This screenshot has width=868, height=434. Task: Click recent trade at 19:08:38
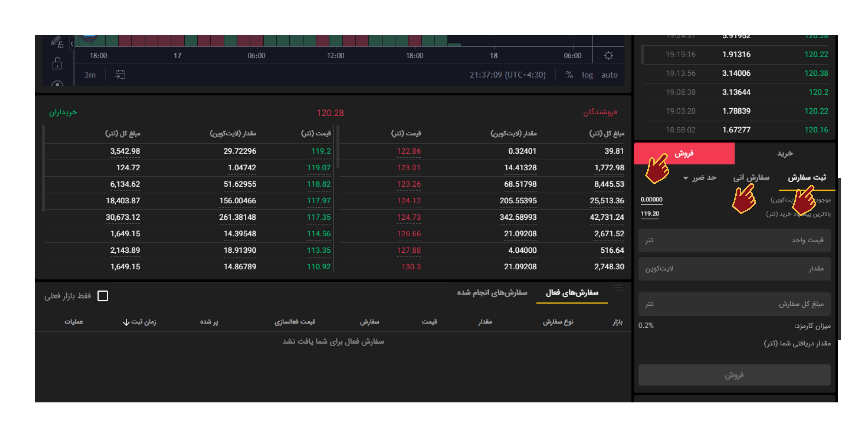click(736, 92)
